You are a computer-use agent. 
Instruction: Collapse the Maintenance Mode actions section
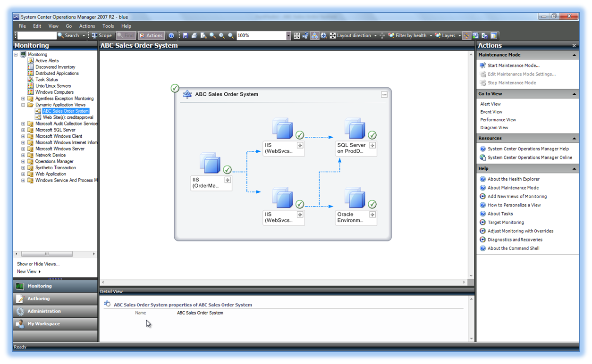point(574,55)
